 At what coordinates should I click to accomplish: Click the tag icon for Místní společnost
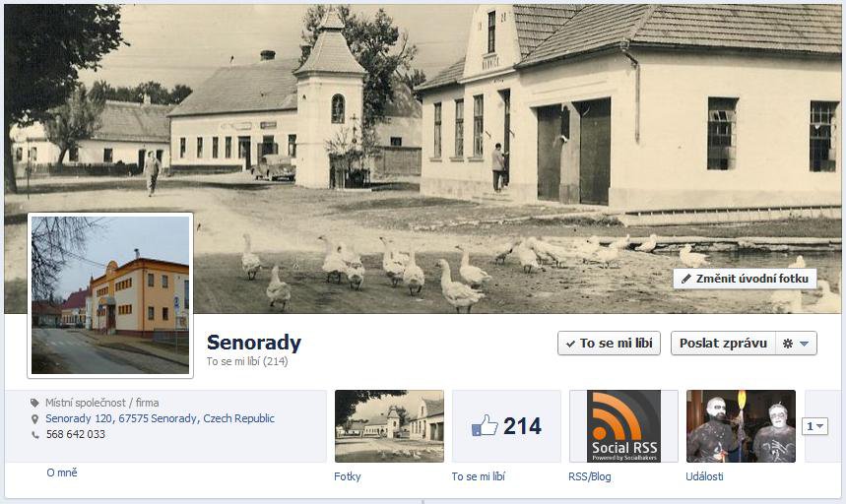pyautogui.click(x=35, y=403)
